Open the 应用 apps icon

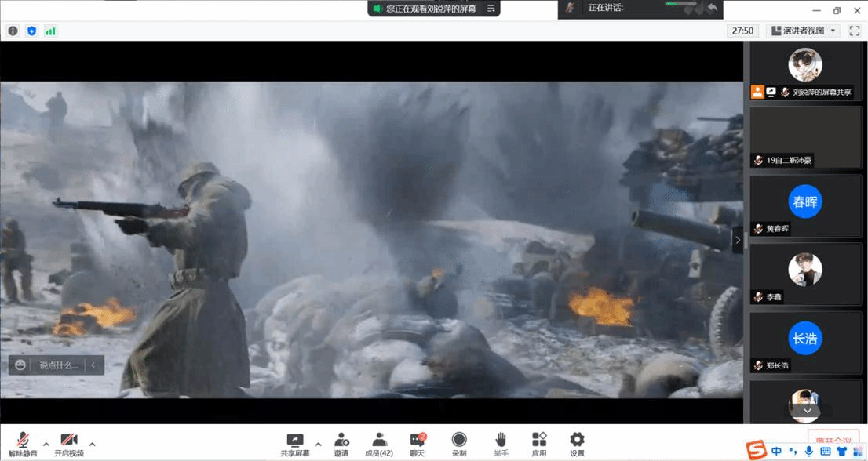pyautogui.click(x=539, y=442)
